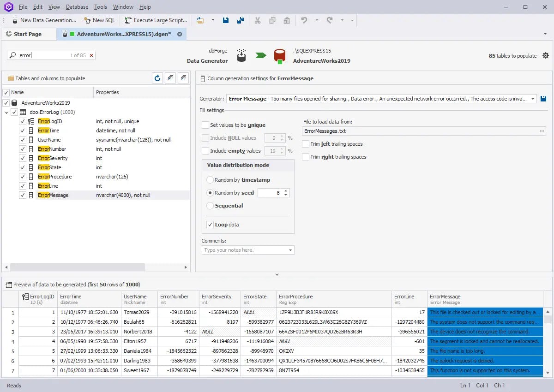Open the Comments notes dropdown
This screenshot has height=392, width=554.
[289, 249]
